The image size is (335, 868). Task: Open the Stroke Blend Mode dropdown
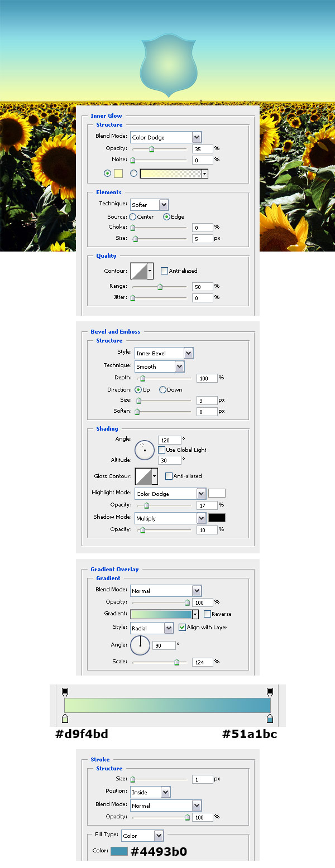click(x=166, y=806)
